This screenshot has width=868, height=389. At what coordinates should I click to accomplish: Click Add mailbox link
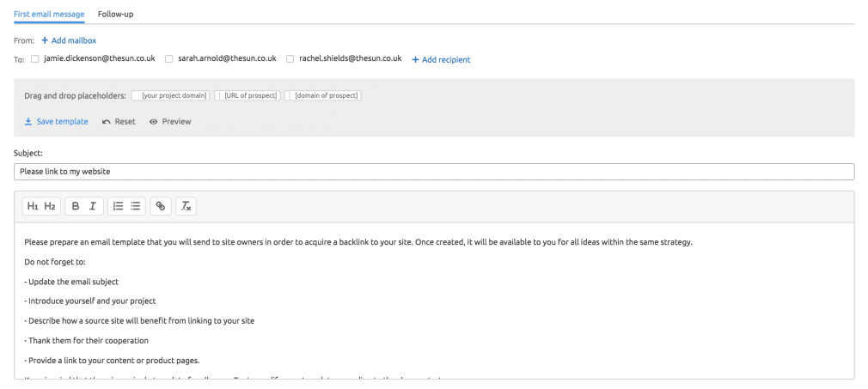point(70,40)
